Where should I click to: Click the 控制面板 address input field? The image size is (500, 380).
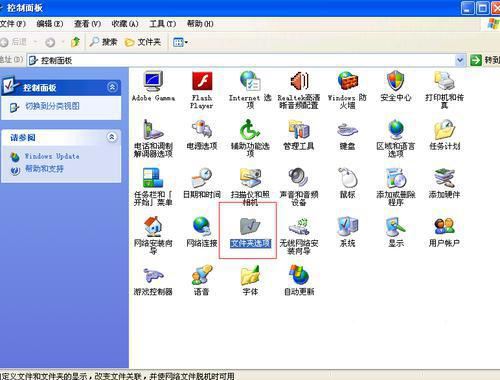point(242,60)
